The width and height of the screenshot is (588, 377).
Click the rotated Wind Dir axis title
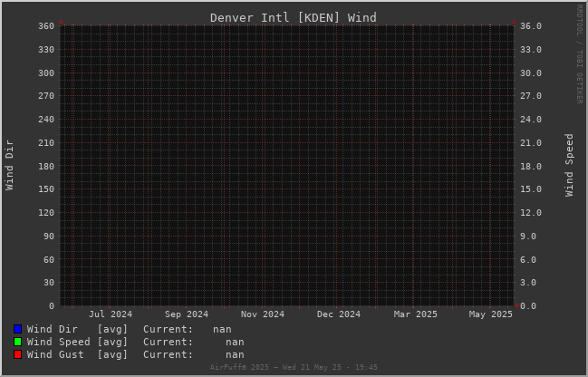[x=9, y=165]
